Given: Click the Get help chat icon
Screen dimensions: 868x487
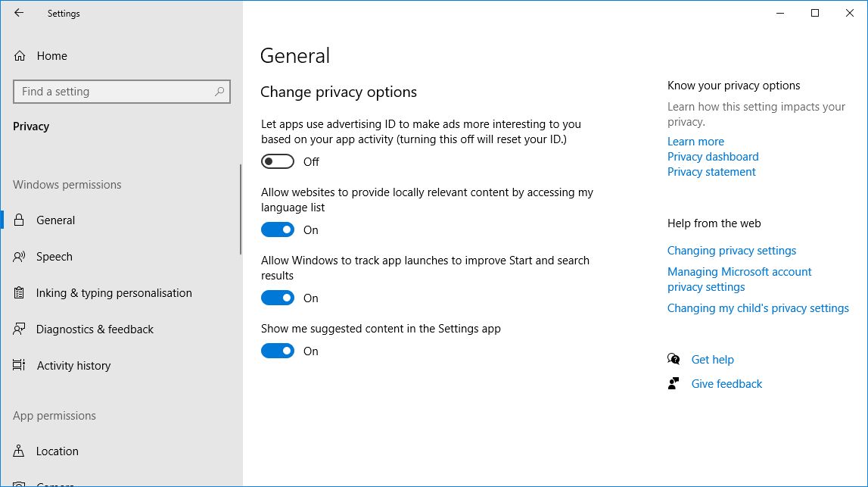Looking at the screenshot, I should coord(674,359).
